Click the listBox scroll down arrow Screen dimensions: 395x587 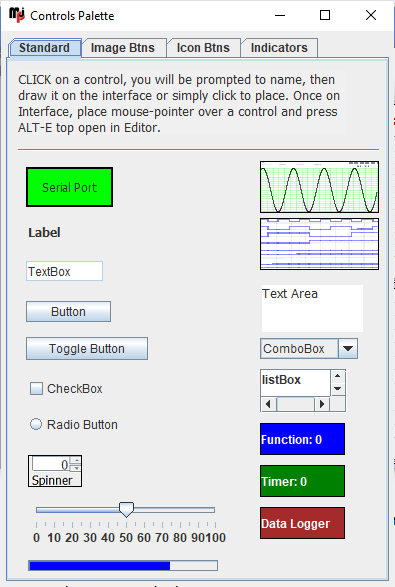[x=337, y=389]
